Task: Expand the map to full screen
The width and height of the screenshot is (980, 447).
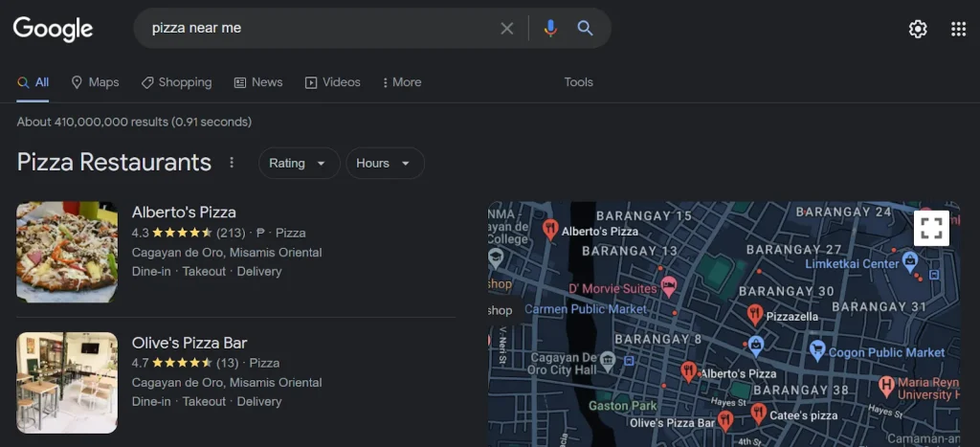Action: [931, 228]
